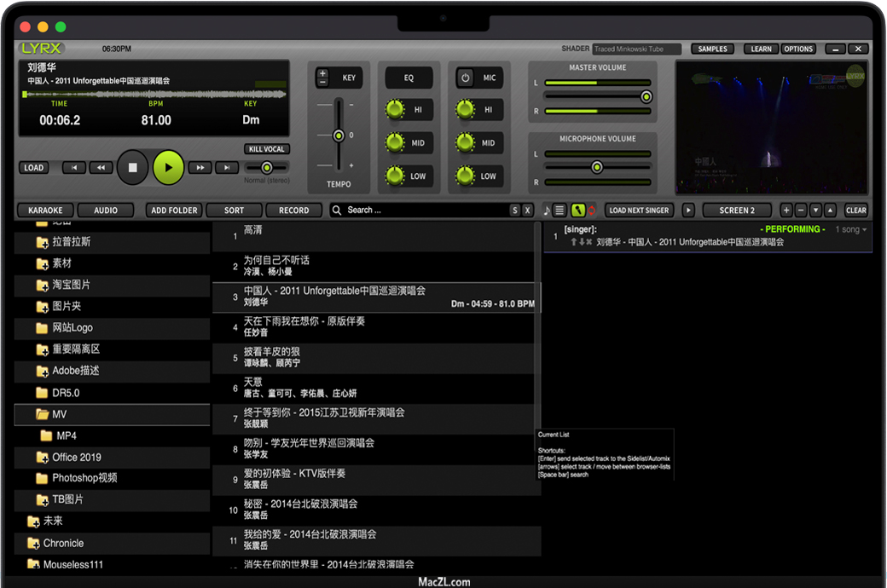
Task: Click the music note icon beside search
Action: click(x=547, y=210)
